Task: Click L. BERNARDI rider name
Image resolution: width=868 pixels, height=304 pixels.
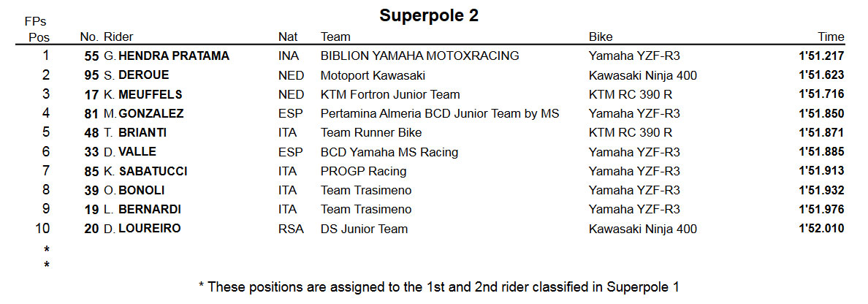Action: 142,210
